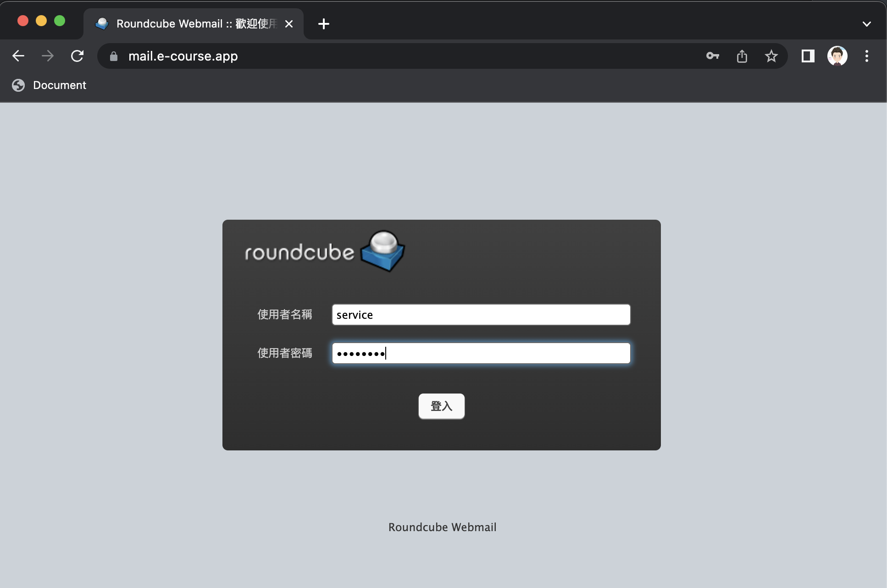The height and width of the screenshot is (588, 887).
Task: Bookmark this page with the star
Action: tap(771, 56)
